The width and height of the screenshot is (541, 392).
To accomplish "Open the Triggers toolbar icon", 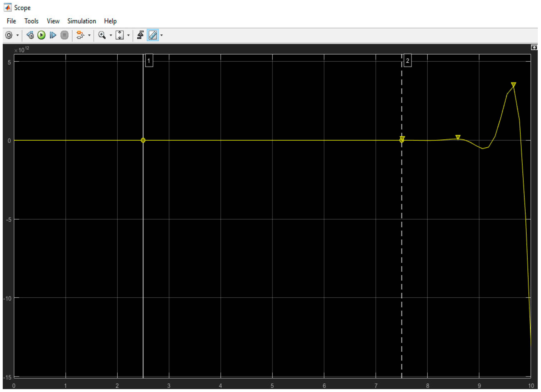I will (x=140, y=35).
